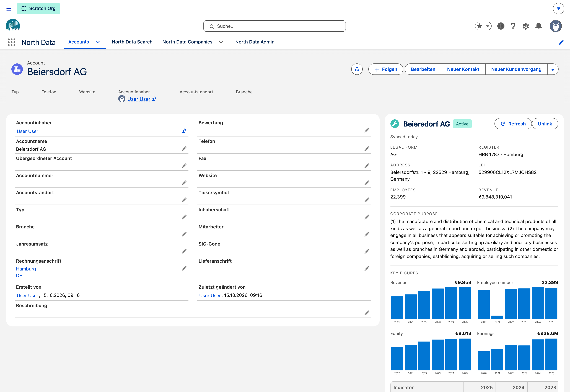570x392 pixels.
Task: Open the user profile avatar
Action: coord(556,26)
